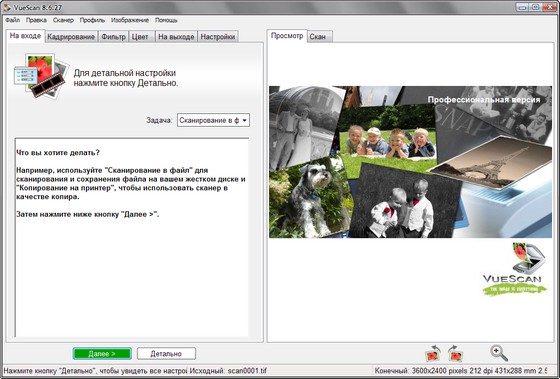Rotate image left using the counterclockwise icon
560x379 pixels.
pos(433,353)
